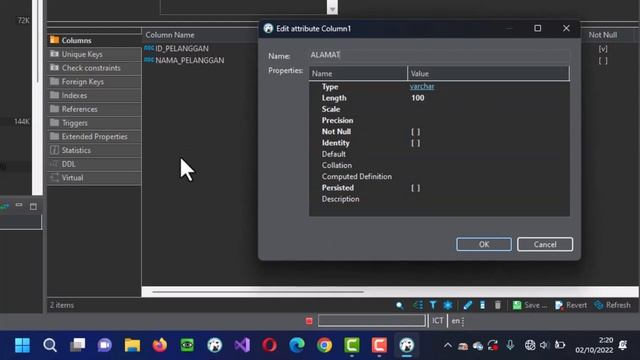Viewport: 640px width, 360px height.
Task: Toggle the Identity property checkbox
Action: (x=416, y=143)
